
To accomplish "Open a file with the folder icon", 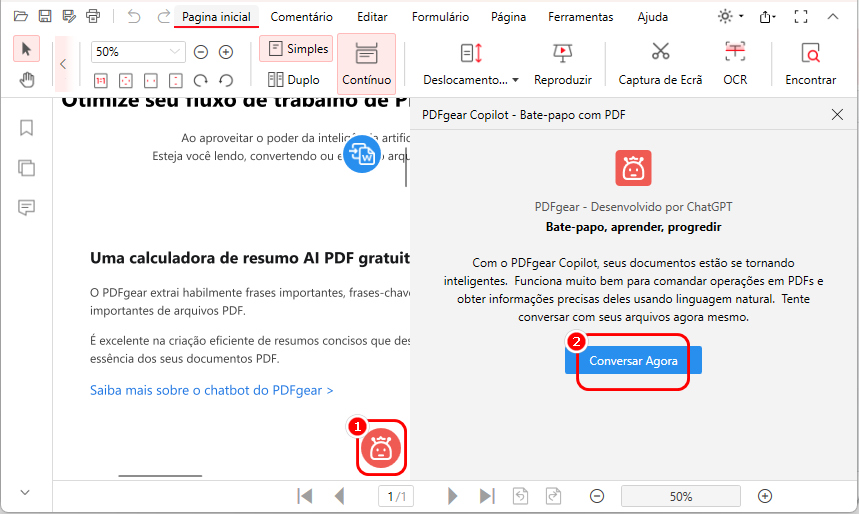I will click(x=21, y=16).
